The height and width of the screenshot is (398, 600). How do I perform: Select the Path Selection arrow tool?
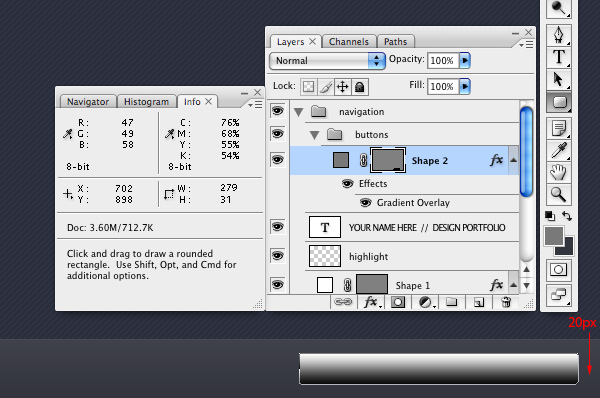click(x=559, y=79)
